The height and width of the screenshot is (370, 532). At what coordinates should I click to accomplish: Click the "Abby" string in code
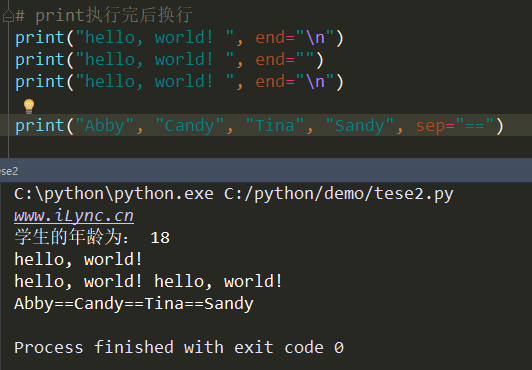point(104,126)
